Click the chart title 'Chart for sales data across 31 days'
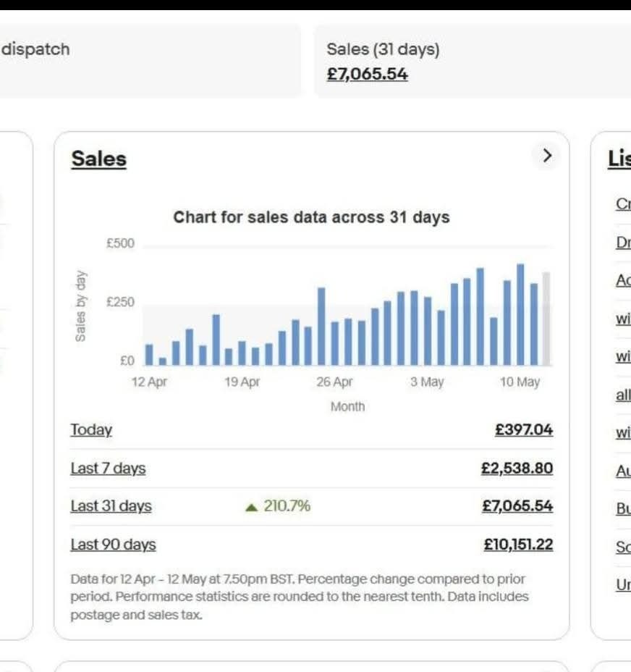631x672 pixels. [311, 217]
